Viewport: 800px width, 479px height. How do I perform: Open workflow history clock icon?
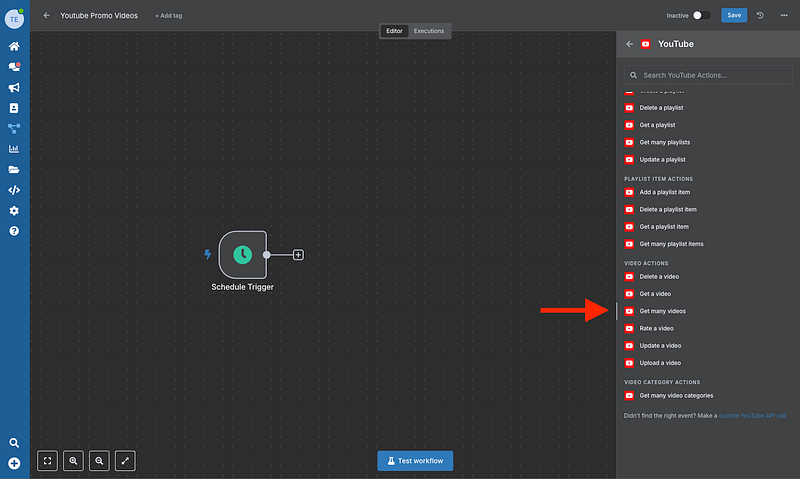pos(761,15)
